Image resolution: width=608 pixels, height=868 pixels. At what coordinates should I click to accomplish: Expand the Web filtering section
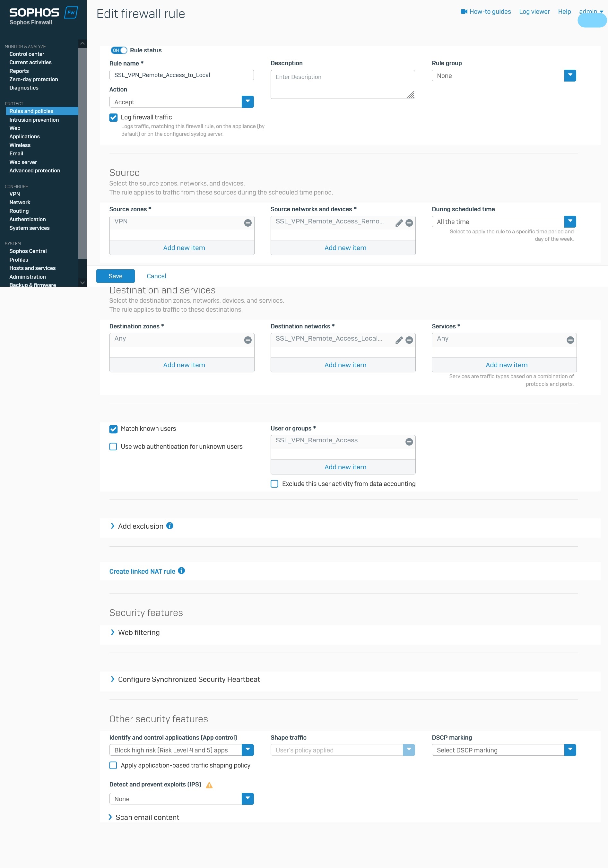[x=135, y=632]
